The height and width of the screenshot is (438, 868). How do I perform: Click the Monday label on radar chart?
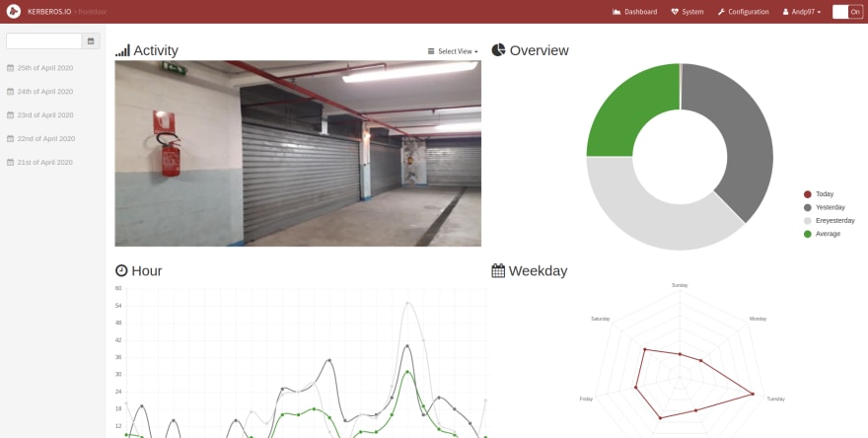click(758, 319)
